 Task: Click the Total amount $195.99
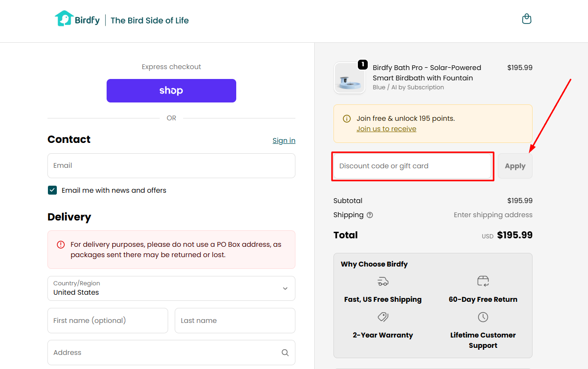coord(515,235)
